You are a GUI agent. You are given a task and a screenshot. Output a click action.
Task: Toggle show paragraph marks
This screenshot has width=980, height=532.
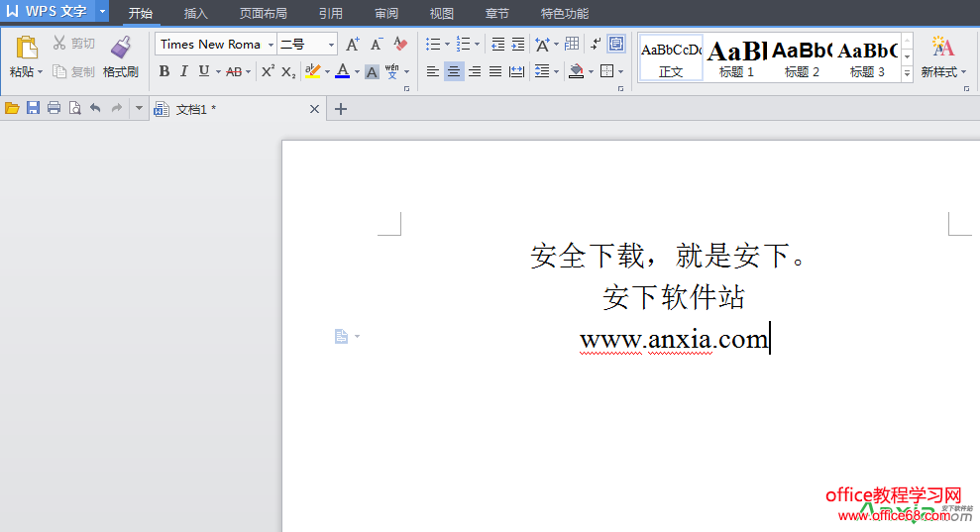pyautogui.click(x=596, y=44)
